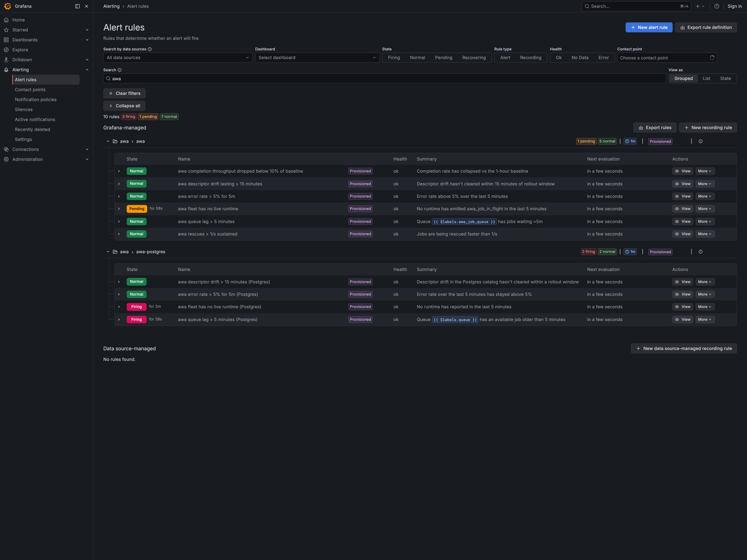View the awa fleet has no live runtime (Postgres) rule
The height and width of the screenshot is (560, 747).
pyautogui.click(x=683, y=307)
